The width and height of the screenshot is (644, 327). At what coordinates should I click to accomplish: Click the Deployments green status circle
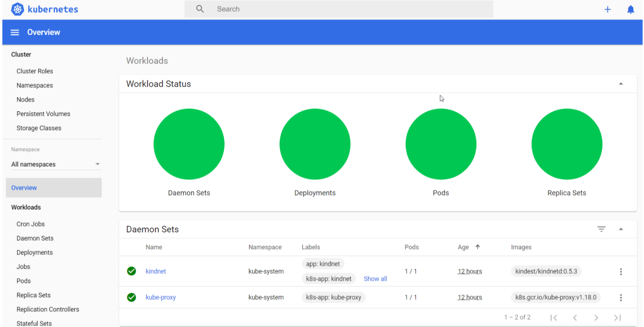click(315, 144)
